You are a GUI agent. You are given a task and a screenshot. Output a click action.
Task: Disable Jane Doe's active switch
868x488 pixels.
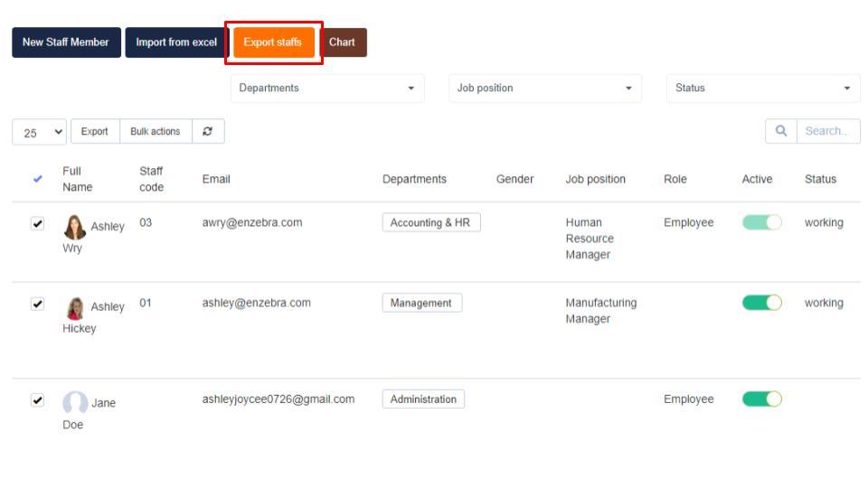pyautogui.click(x=761, y=399)
